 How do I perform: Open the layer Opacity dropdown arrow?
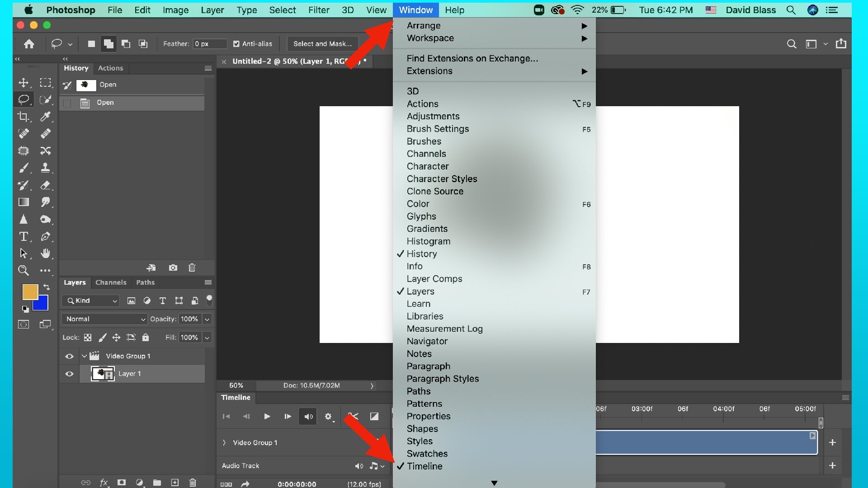tap(207, 319)
